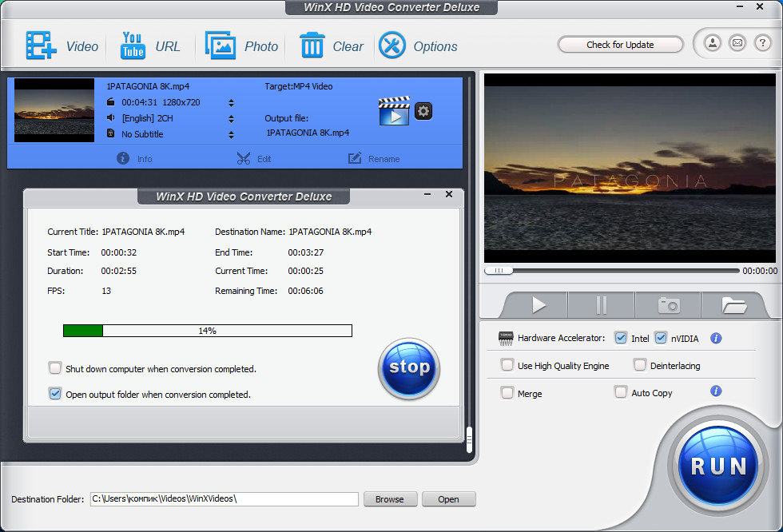Screen dimensions: 783x532
Task: Click the Rename text link
Action: coord(384,159)
